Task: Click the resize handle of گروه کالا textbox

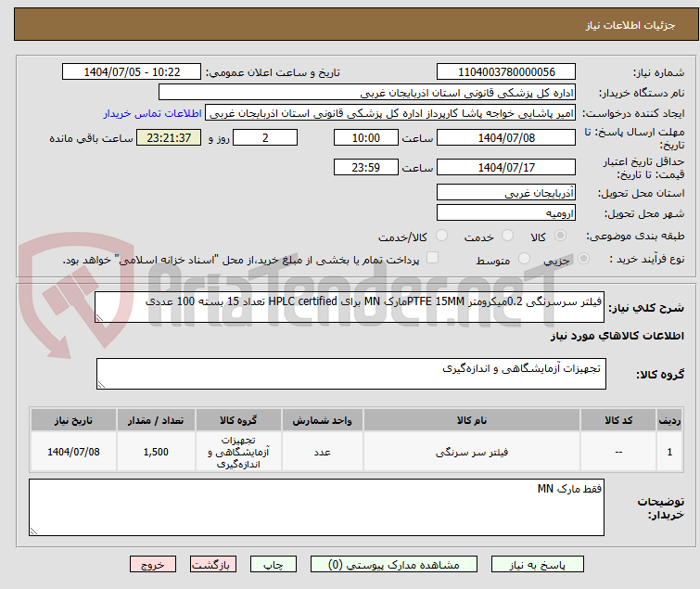Action: (x=101, y=385)
